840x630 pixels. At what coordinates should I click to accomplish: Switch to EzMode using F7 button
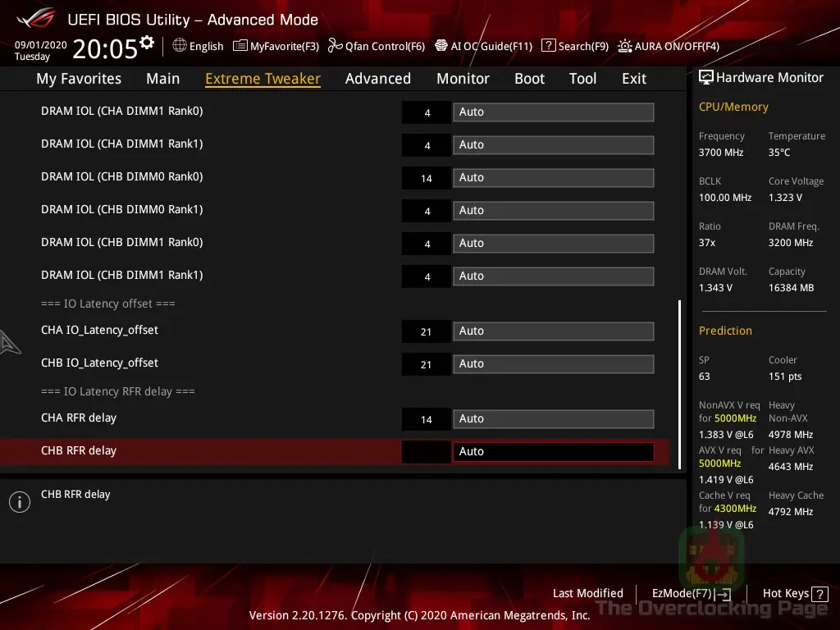(x=690, y=593)
